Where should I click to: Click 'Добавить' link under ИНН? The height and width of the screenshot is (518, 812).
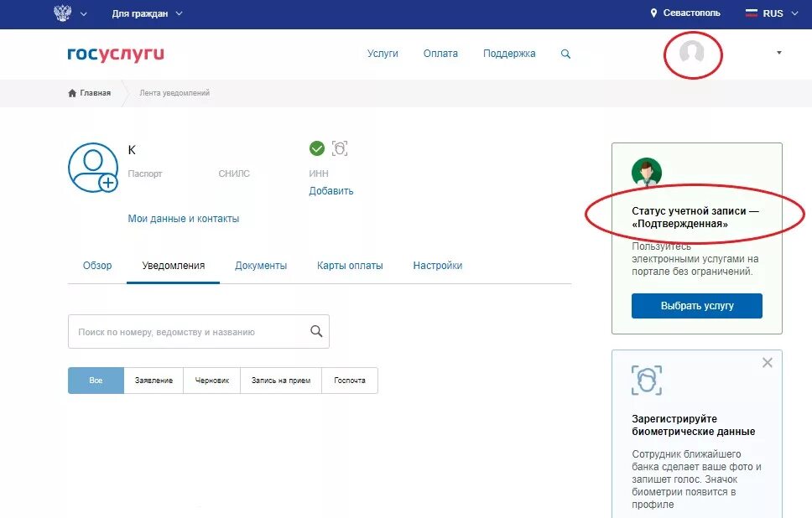click(x=331, y=191)
